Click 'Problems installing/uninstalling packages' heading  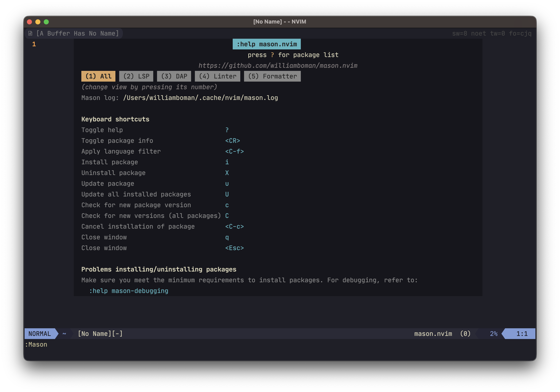159,269
